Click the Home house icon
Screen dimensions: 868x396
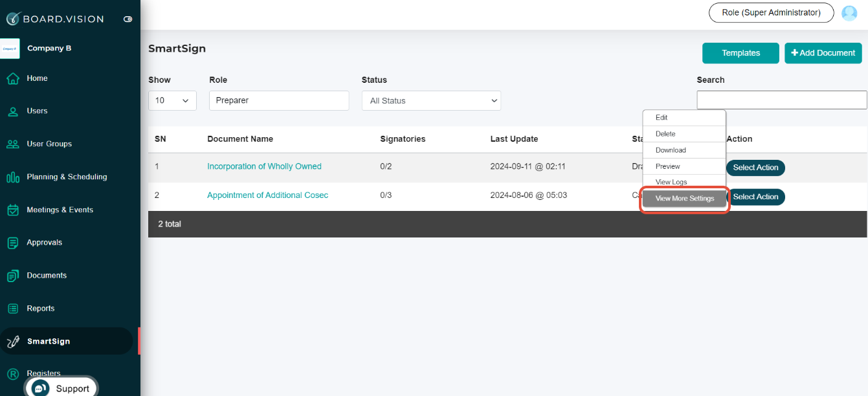pos(12,78)
